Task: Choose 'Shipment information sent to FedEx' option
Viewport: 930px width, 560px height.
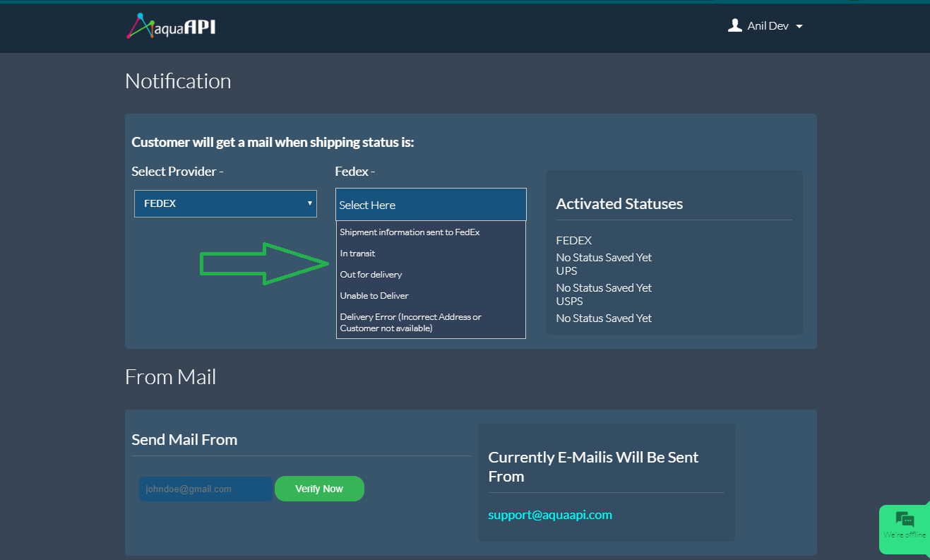Action: 431,232
